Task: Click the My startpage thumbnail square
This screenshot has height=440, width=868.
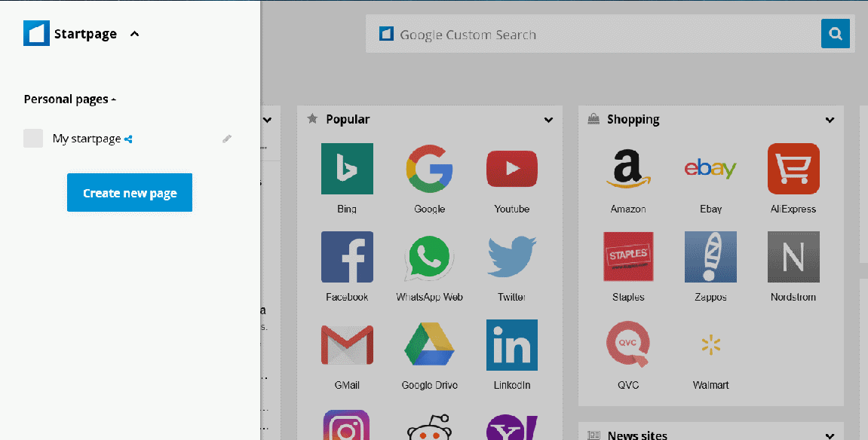Action: coord(33,138)
